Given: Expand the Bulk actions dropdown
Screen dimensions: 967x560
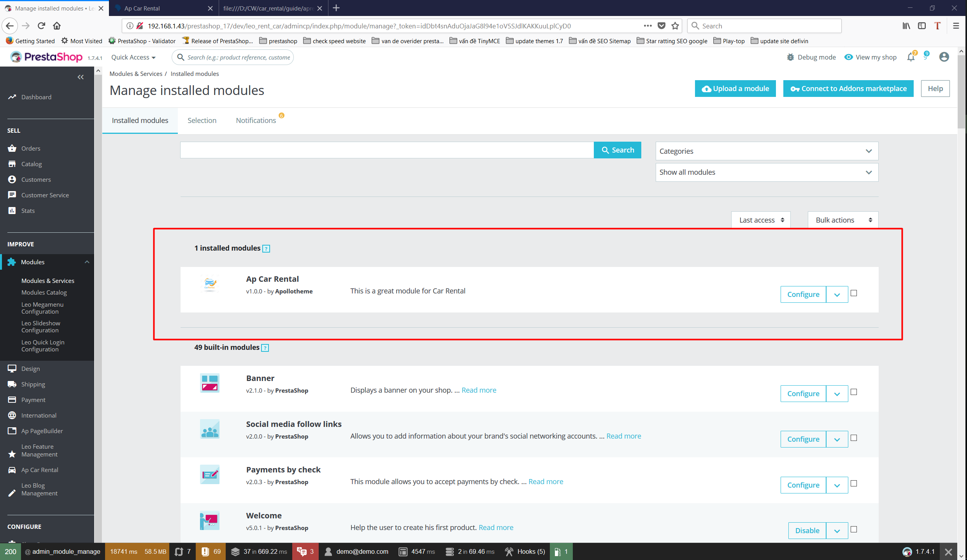Looking at the screenshot, I should (843, 220).
